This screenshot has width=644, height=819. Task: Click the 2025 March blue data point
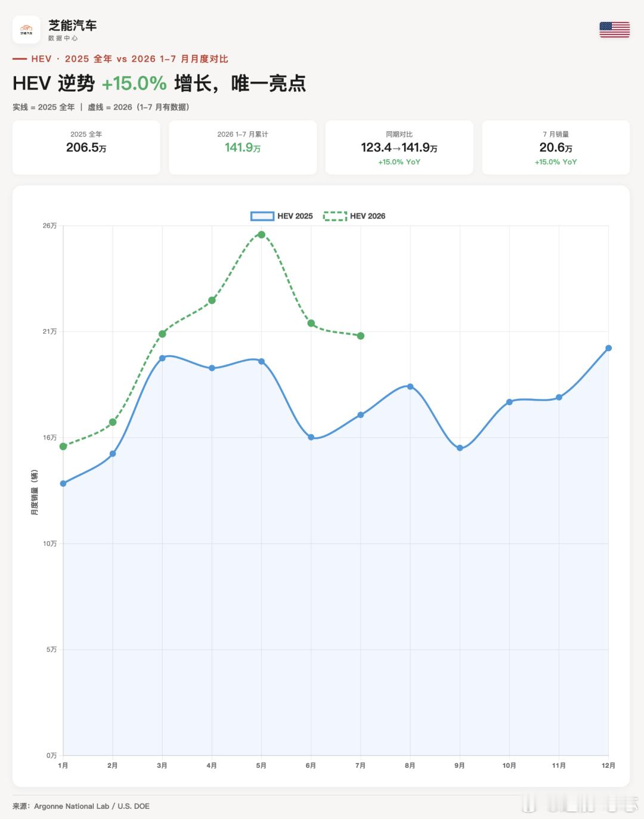[x=162, y=358]
